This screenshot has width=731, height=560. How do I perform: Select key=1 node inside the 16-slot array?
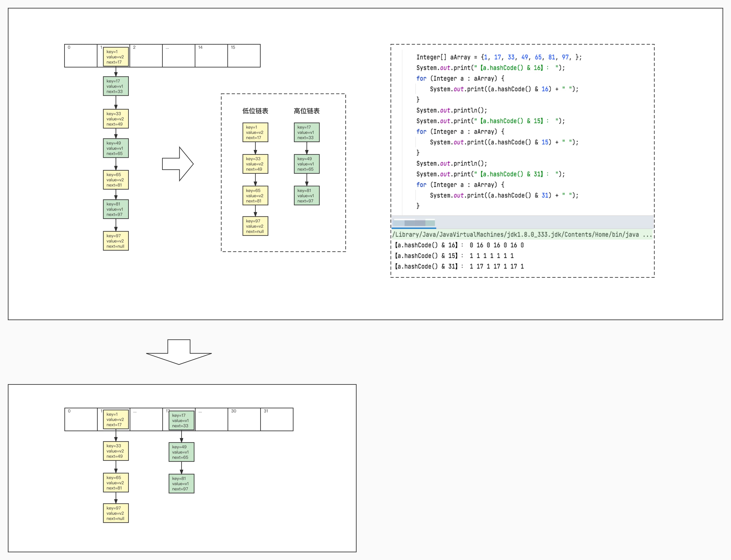coord(116,57)
